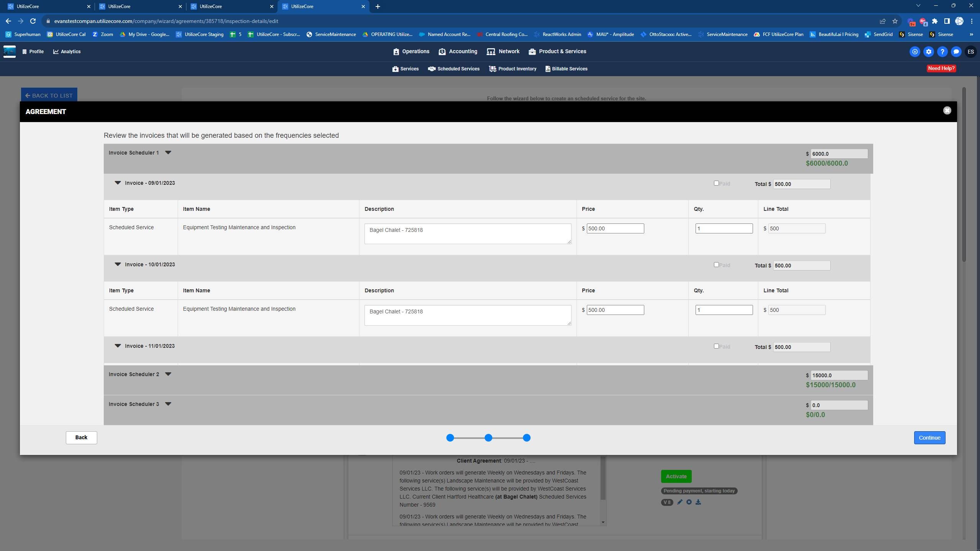Check Paid box for Invoice 10/01/2023
The image size is (980, 551).
click(x=716, y=265)
